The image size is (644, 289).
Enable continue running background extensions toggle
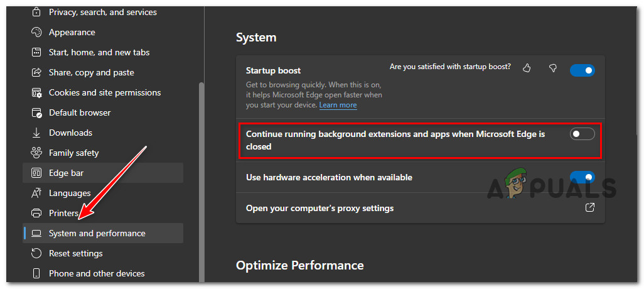coord(582,133)
